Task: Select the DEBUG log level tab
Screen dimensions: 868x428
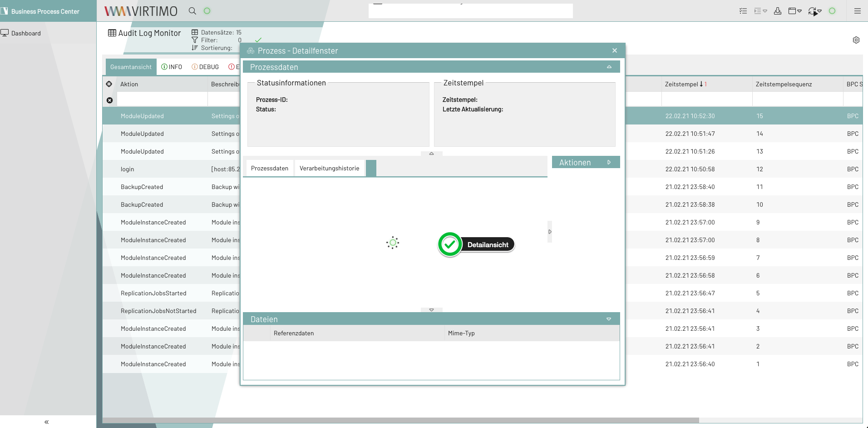Action: tap(205, 67)
